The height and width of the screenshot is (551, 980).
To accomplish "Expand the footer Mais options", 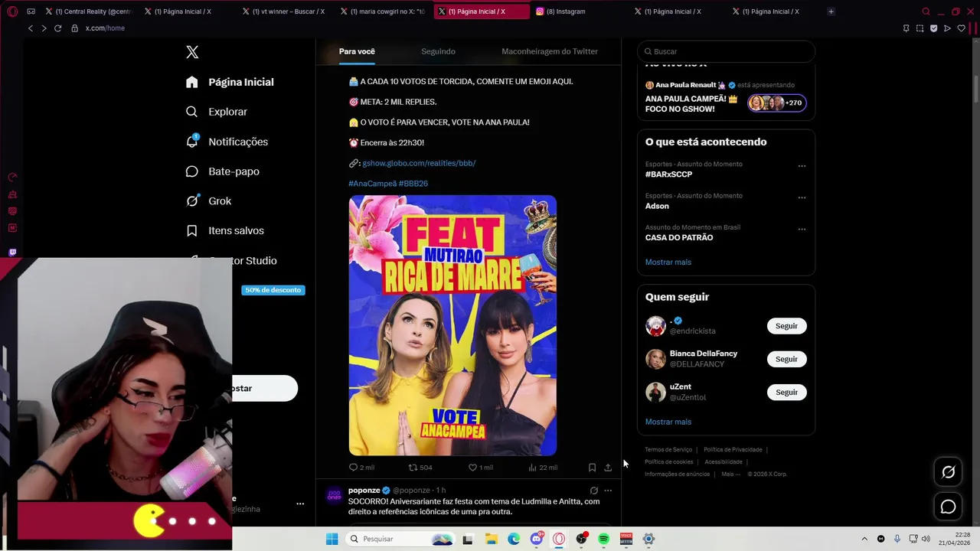I will coord(730,474).
